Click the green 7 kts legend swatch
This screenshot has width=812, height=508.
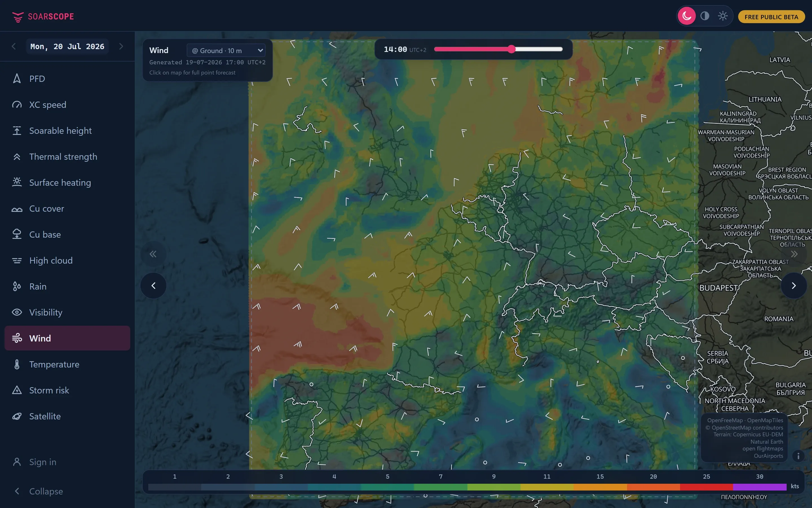coord(441,487)
